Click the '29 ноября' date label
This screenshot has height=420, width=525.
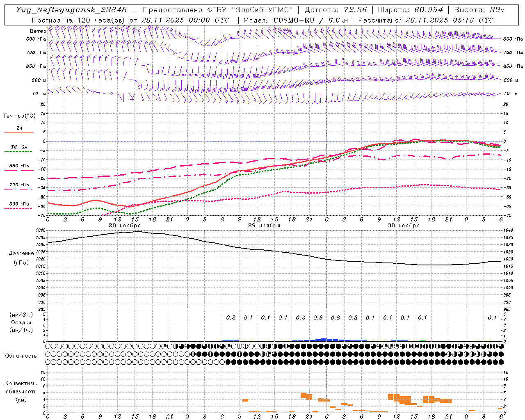264,226
